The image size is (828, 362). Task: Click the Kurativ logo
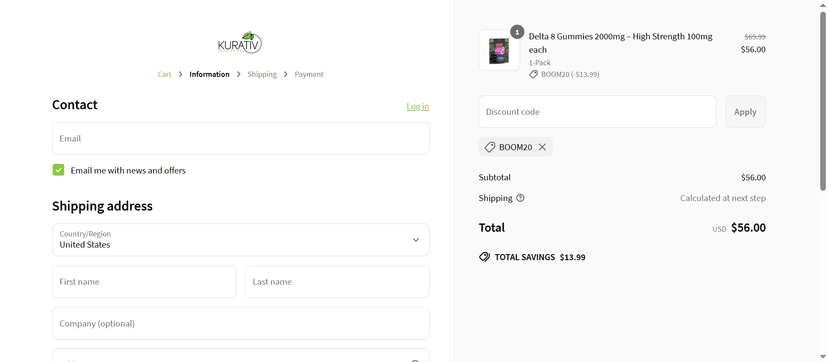[240, 43]
